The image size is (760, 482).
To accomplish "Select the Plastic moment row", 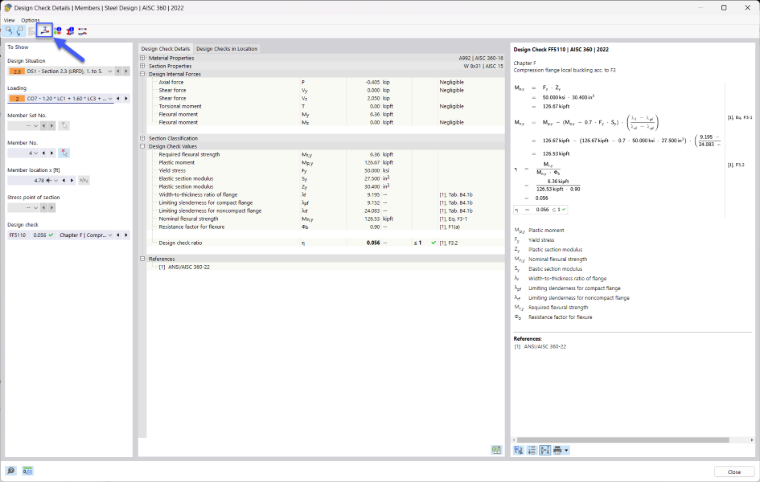I will [x=326, y=162].
